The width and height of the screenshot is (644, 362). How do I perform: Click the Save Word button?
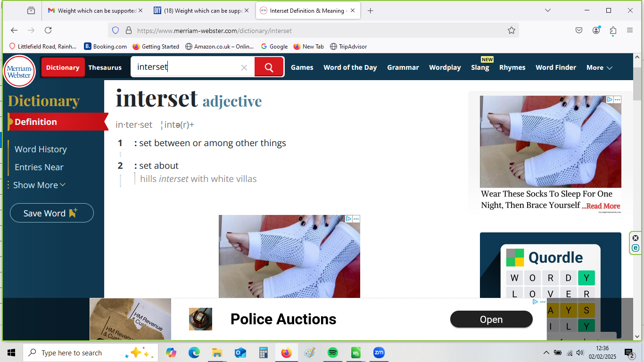[51, 213]
